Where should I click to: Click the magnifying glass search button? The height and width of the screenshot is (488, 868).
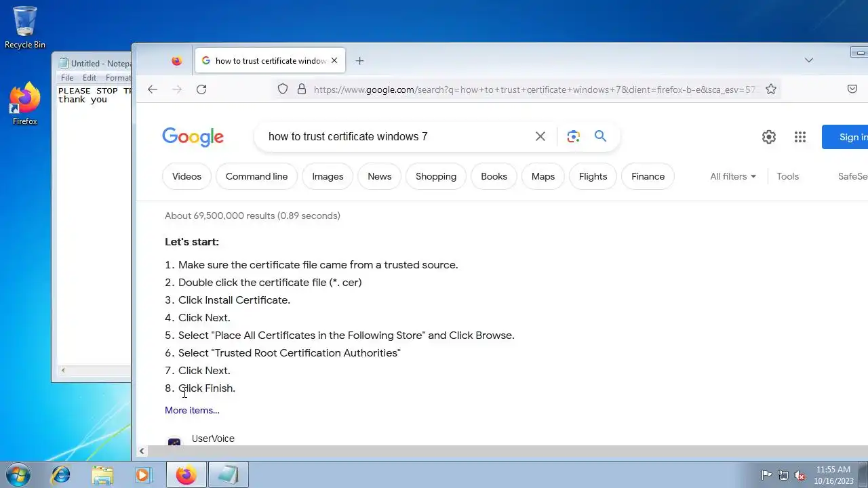pyautogui.click(x=600, y=136)
